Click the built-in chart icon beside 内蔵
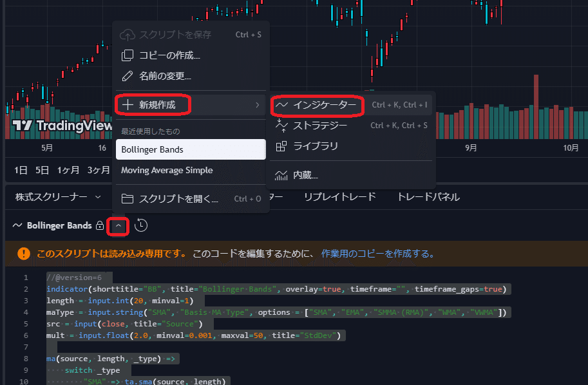Viewport: 588px width, 385px height. point(281,175)
